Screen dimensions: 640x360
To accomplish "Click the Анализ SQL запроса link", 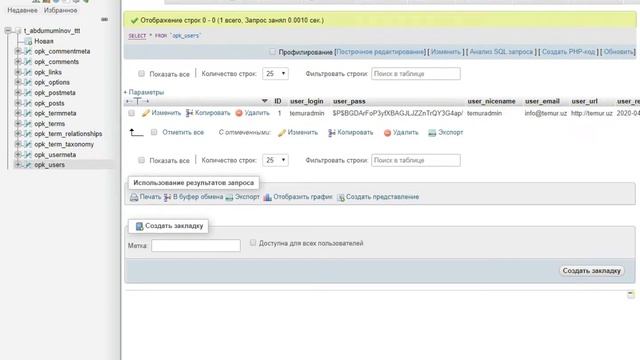I will click(501, 52).
